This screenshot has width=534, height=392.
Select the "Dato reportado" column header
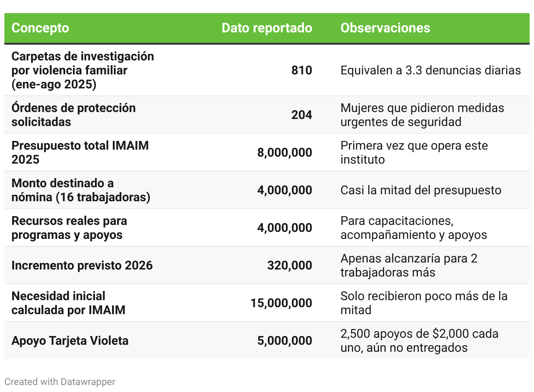[x=267, y=28]
